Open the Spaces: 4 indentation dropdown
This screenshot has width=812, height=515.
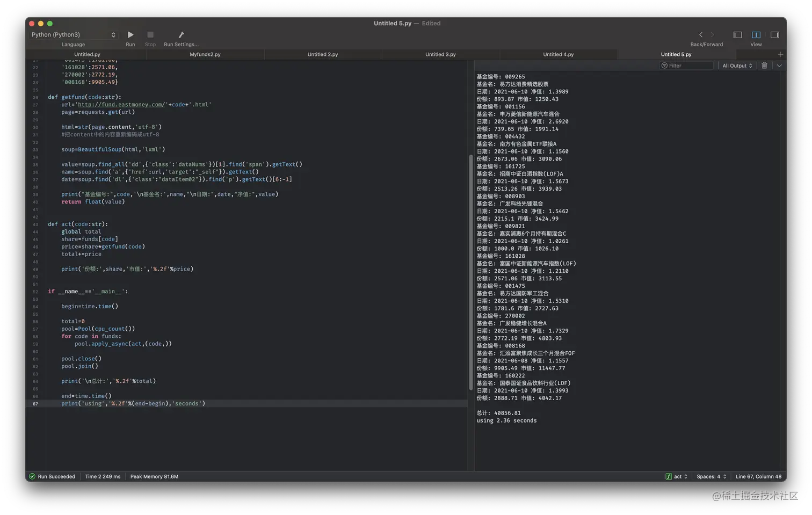coord(712,476)
